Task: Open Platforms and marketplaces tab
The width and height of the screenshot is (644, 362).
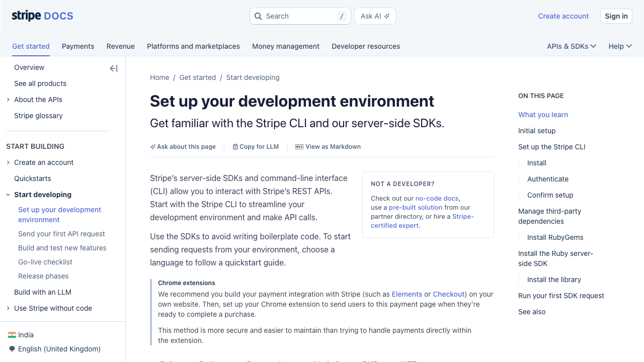Action: coord(193,46)
